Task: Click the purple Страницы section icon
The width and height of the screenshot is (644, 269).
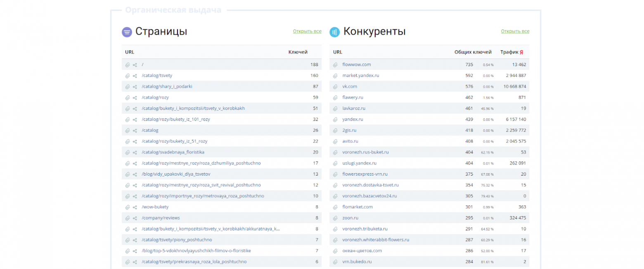Action: click(x=127, y=32)
